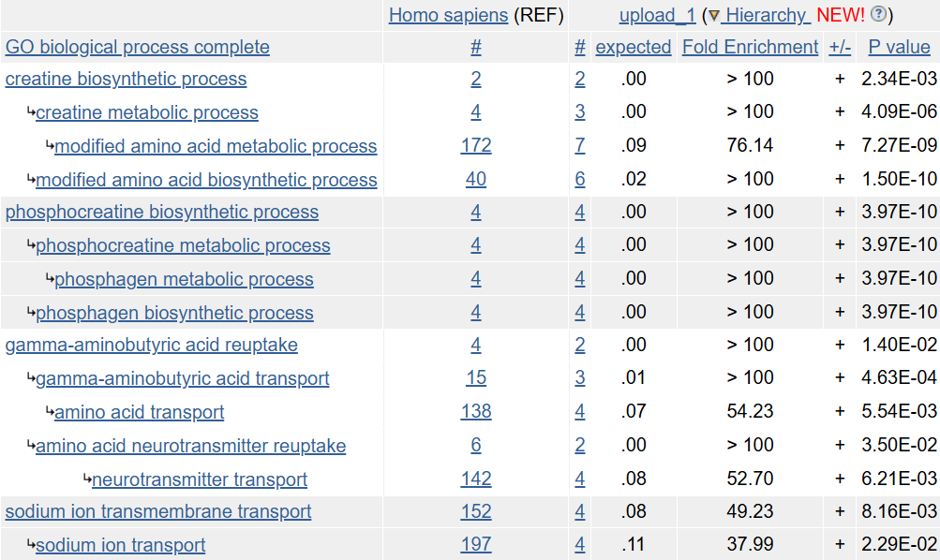Click the help question mark icon
Image resolution: width=940 pixels, height=560 pixels.
pos(878,14)
